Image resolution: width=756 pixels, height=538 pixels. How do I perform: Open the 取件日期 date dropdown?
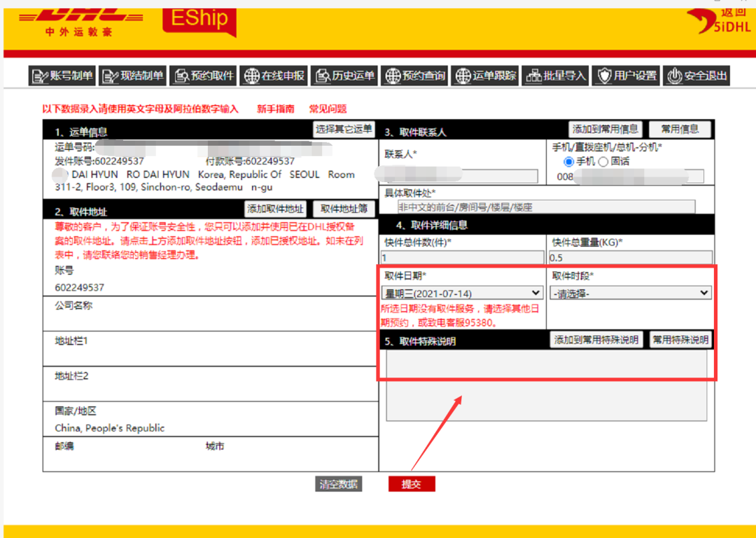coord(461,292)
